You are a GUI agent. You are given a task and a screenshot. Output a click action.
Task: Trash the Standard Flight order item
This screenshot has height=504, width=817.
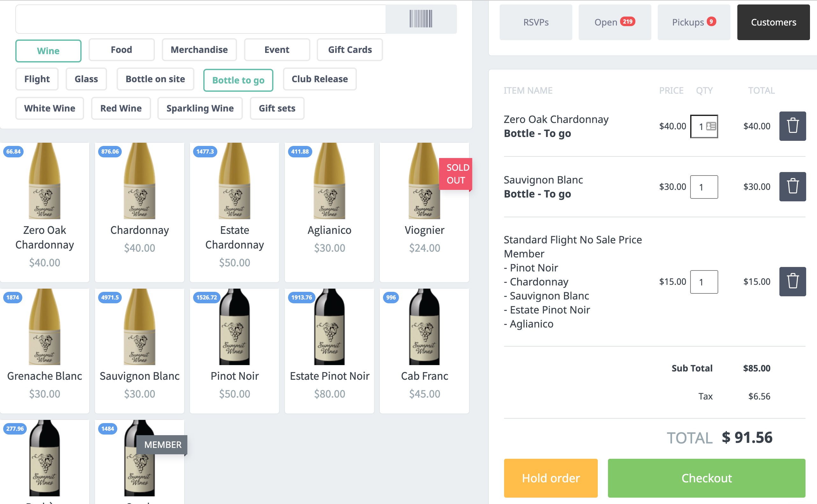coord(792,282)
